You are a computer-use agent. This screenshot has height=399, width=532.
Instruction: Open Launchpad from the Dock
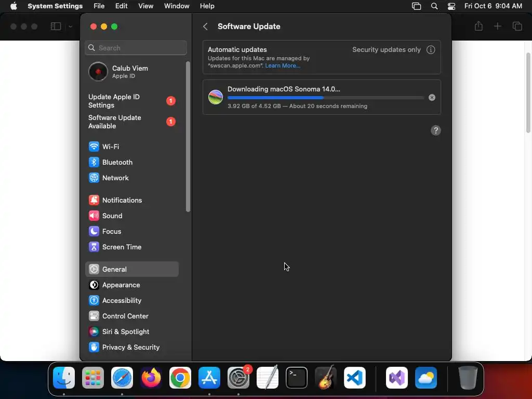point(93,378)
